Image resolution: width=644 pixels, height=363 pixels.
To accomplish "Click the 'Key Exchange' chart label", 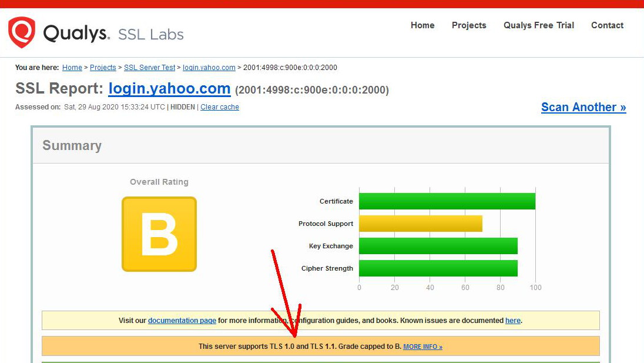I will [x=331, y=246].
